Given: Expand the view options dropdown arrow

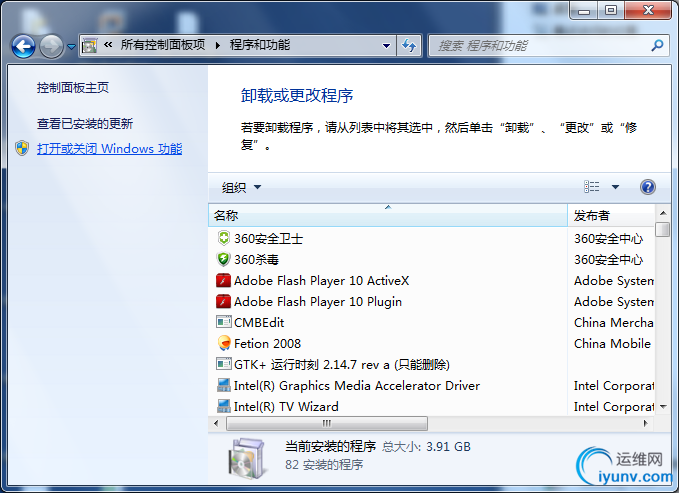Looking at the screenshot, I should tap(615, 187).
